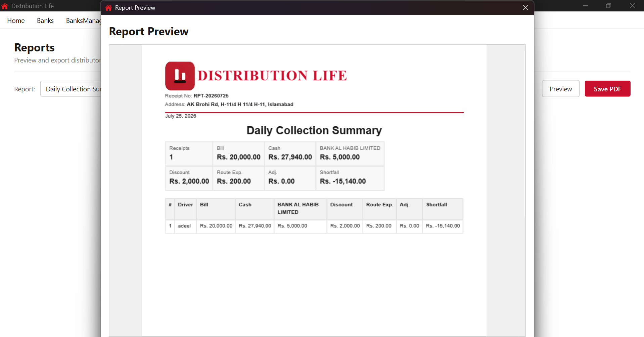Click the Preview button in Reports window
Image resolution: width=644 pixels, height=337 pixels.
560,89
